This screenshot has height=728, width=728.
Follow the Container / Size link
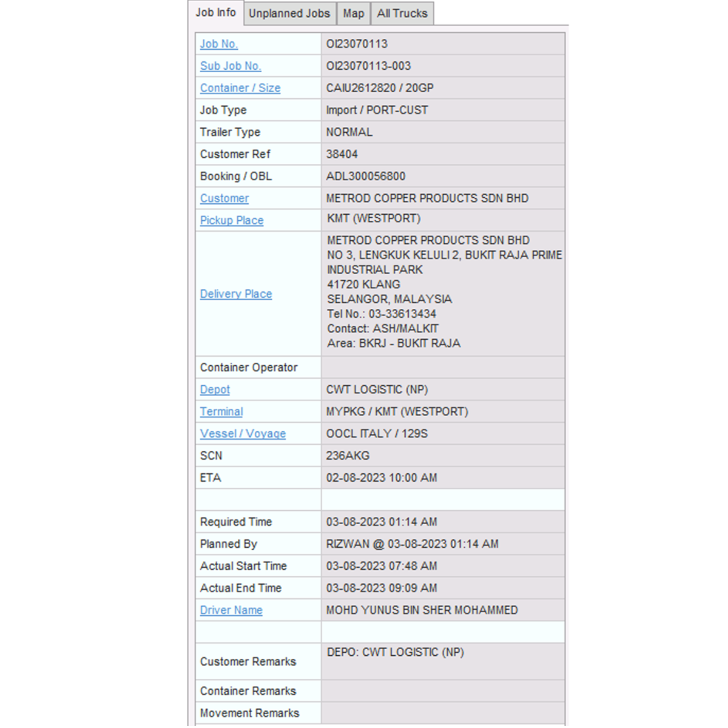point(240,88)
